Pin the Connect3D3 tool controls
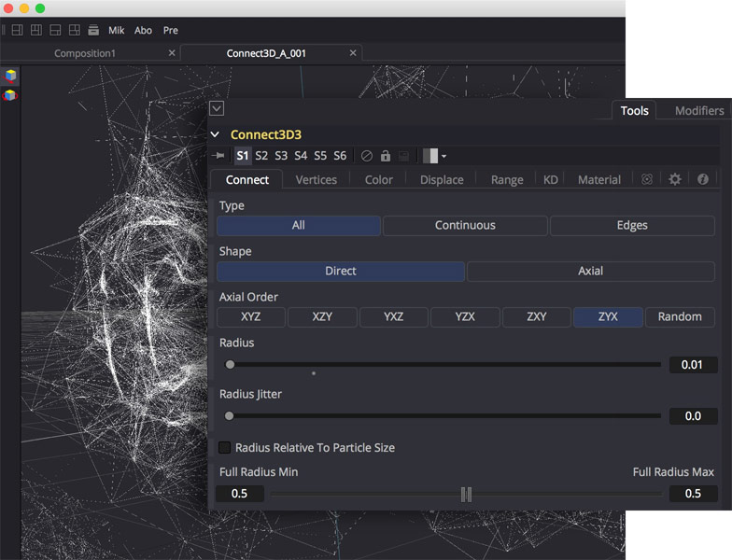The height and width of the screenshot is (560, 732). coord(218,155)
